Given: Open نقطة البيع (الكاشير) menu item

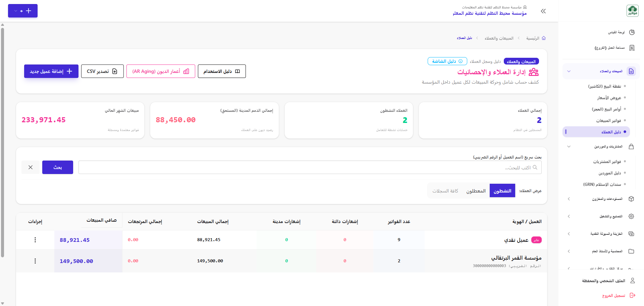Looking at the screenshot, I should (604, 86).
